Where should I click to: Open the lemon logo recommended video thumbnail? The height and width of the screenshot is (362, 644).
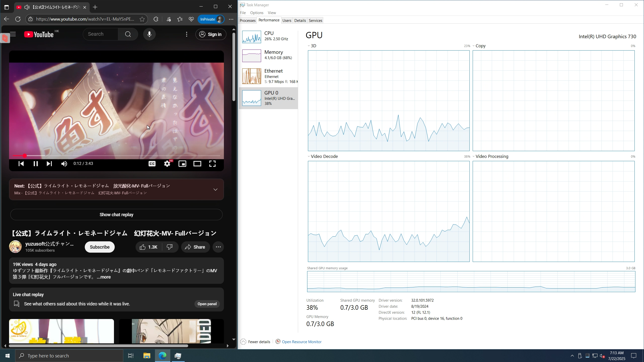(x=61, y=331)
